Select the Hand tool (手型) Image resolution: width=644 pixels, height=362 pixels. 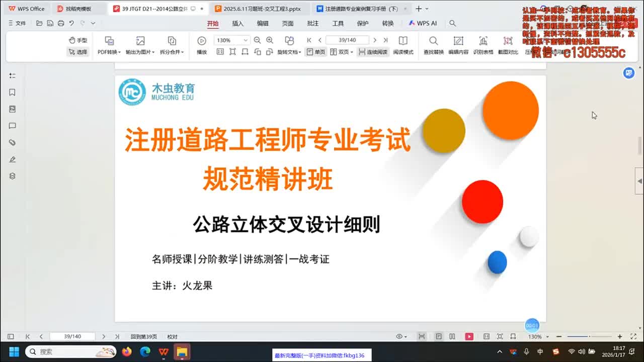pyautogui.click(x=78, y=40)
